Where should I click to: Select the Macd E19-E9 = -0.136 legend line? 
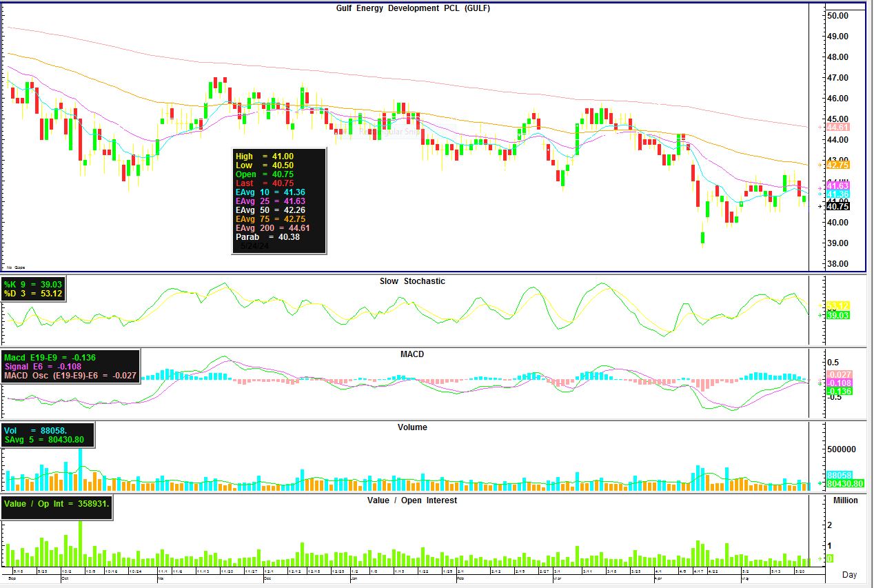(50, 357)
